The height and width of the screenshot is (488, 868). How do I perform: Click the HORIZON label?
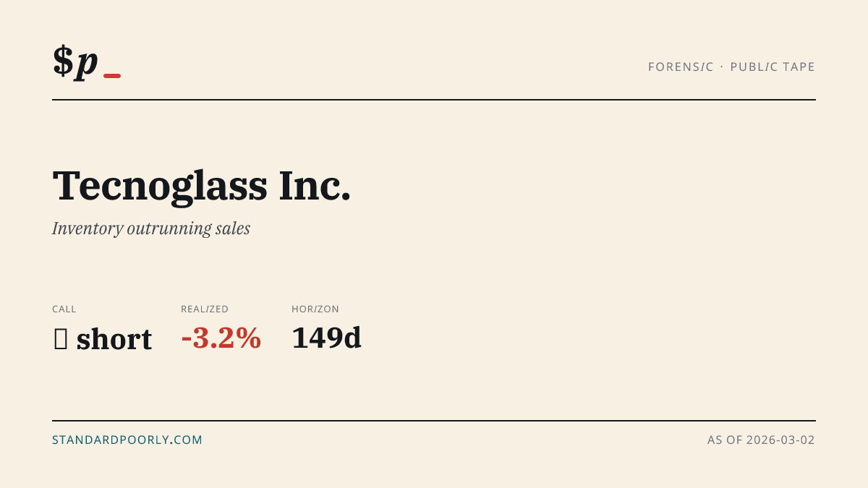click(315, 309)
